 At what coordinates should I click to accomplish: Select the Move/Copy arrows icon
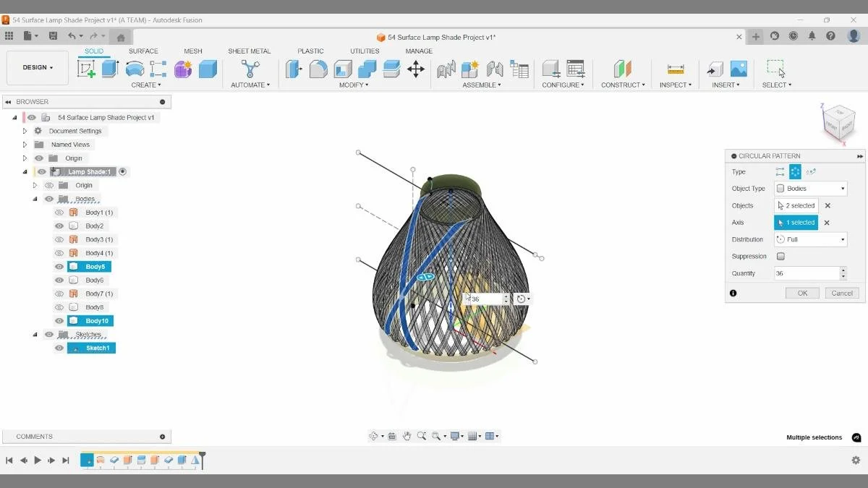point(416,69)
